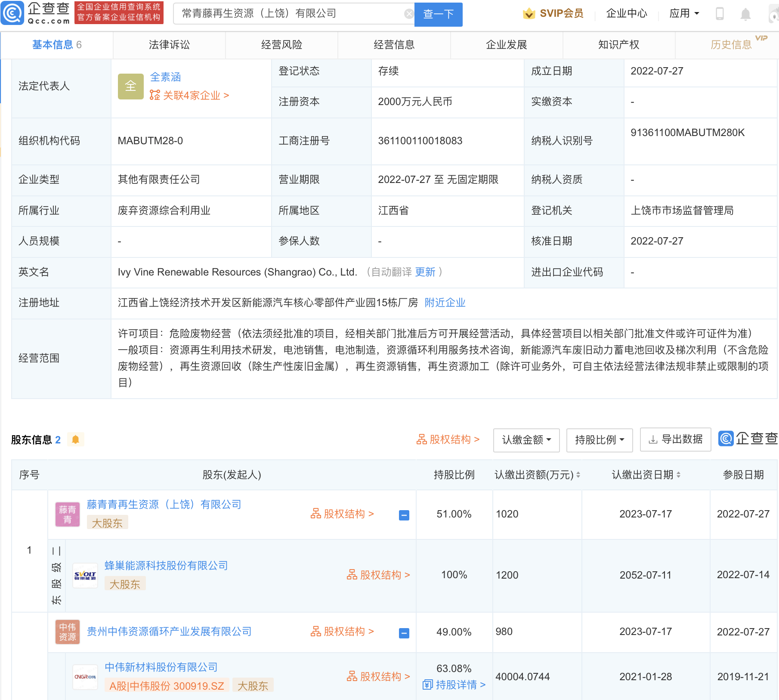Switch to the 基本信息 tab
The height and width of the screenshot is (700, 779).
click(x=57, y=45)
